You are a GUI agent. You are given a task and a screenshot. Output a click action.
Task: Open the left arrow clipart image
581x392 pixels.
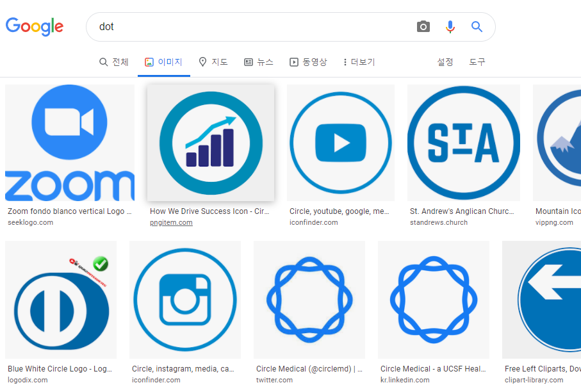coord(541,300)
